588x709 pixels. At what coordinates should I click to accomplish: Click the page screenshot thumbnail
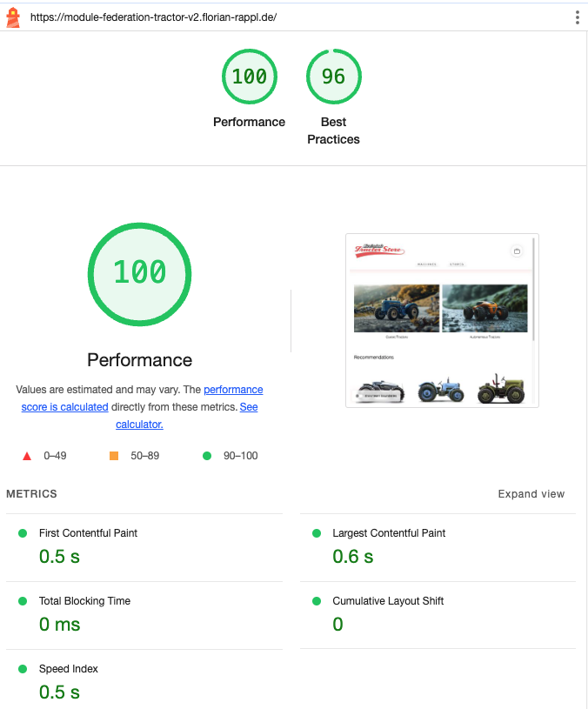pyautogui.click(x=442, y=321)
